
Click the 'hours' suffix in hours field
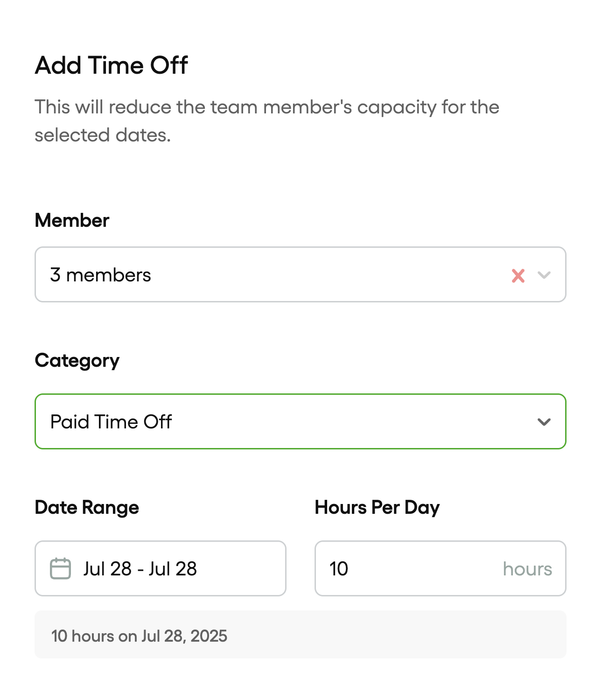click(527, 569)
